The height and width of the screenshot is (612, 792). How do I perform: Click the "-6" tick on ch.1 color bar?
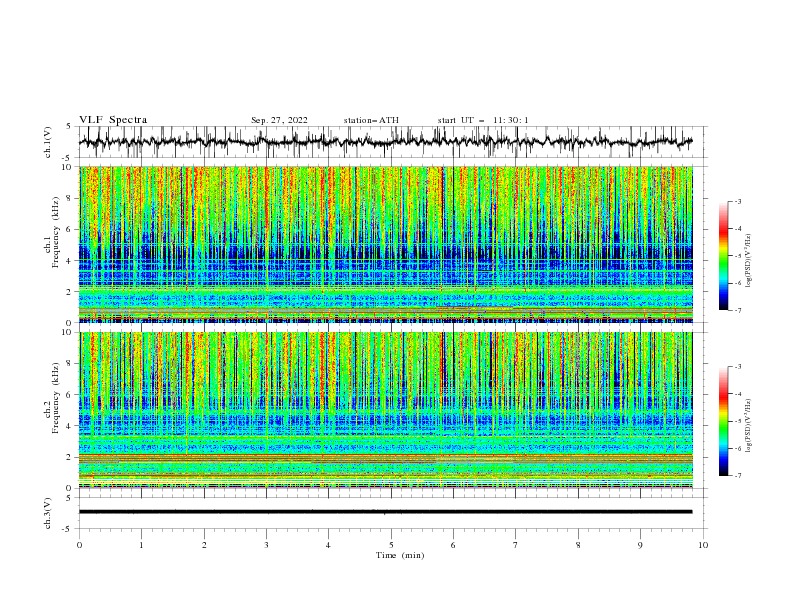738,283
